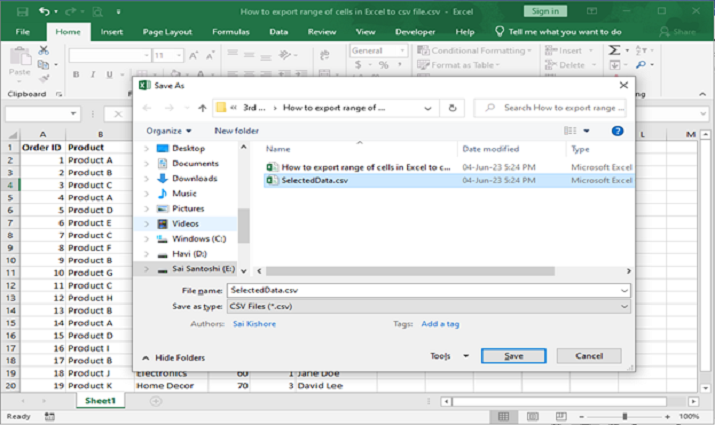
Task: Click the Save icon in quick access toolbar
Action: pos(22,11)
